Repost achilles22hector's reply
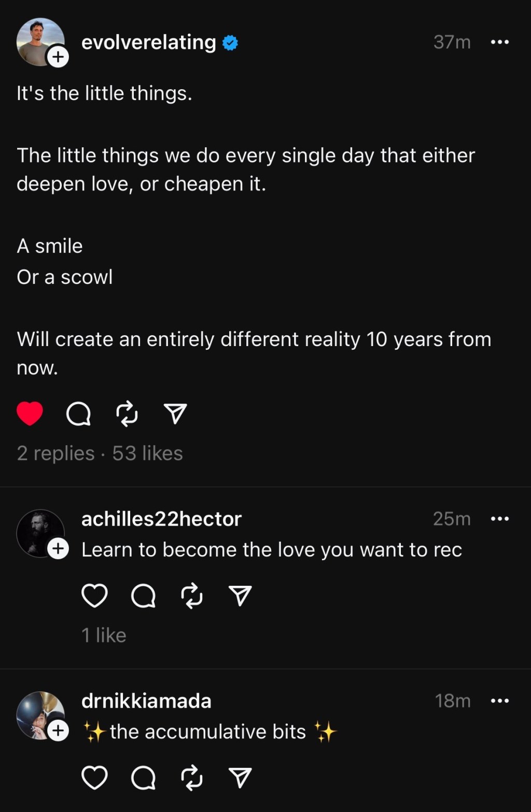 [191, 596]
